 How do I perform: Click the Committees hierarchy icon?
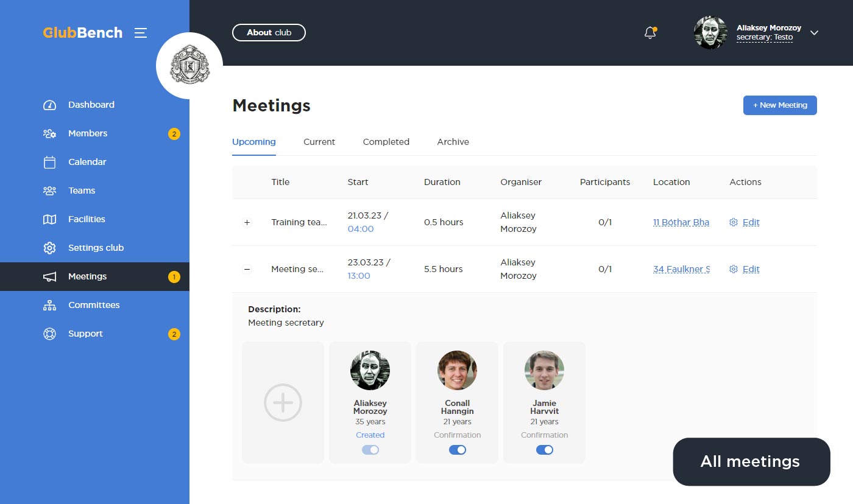(50, 305)
